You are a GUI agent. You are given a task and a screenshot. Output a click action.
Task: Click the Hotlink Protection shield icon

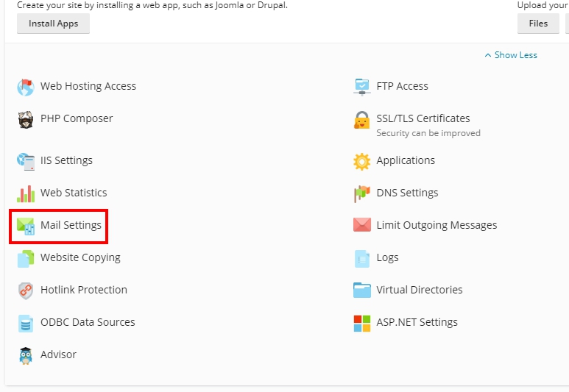[x=26, y=291]
